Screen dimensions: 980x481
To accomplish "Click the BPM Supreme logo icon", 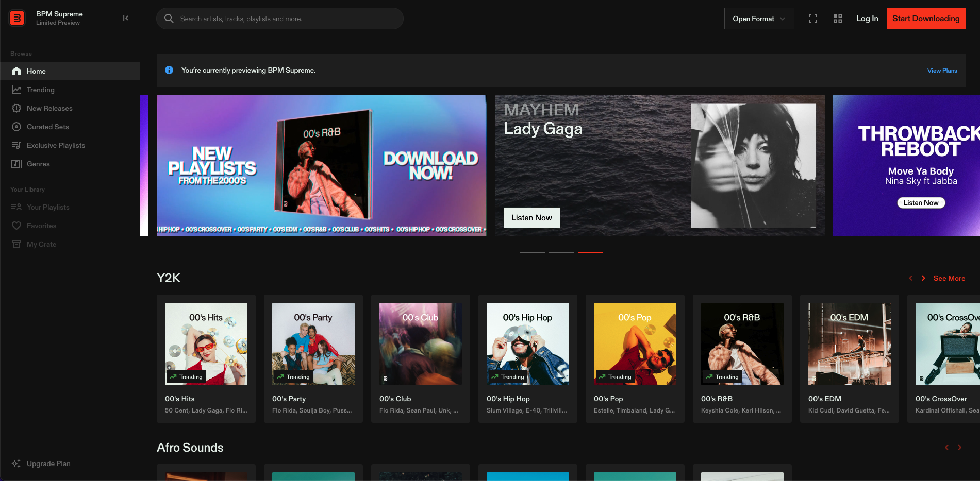I will (x=17, y=18).
